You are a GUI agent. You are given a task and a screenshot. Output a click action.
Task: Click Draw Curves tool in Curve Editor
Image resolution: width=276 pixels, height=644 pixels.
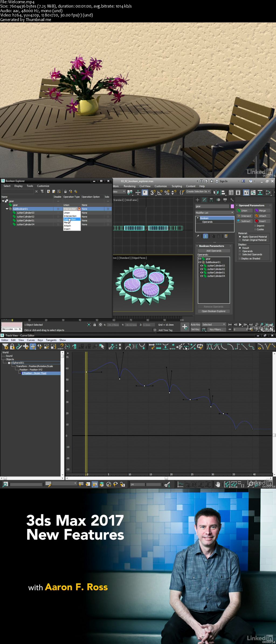(x=19, y=346)
